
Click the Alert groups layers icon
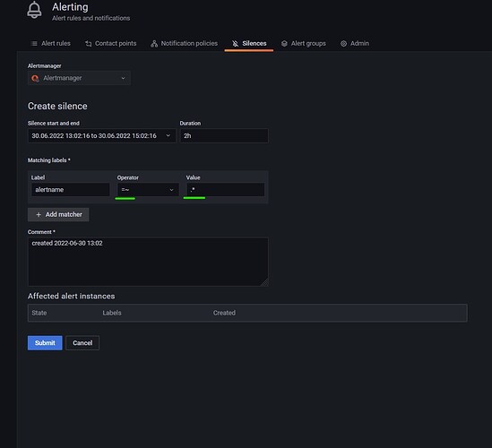click(284, 44)
